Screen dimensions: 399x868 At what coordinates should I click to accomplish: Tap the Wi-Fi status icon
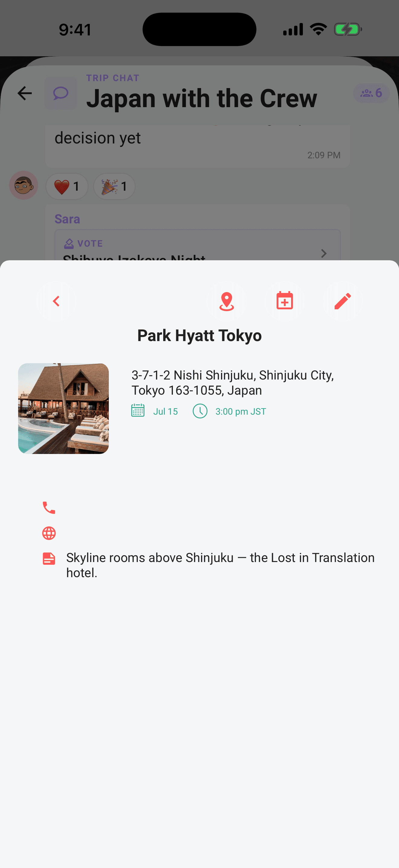(318, 29)
